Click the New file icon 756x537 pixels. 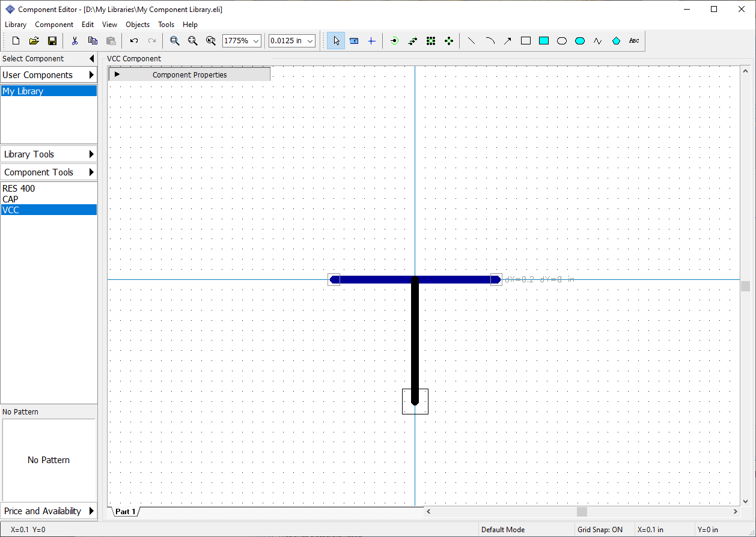pyautogui.click(x=16, y=41)
